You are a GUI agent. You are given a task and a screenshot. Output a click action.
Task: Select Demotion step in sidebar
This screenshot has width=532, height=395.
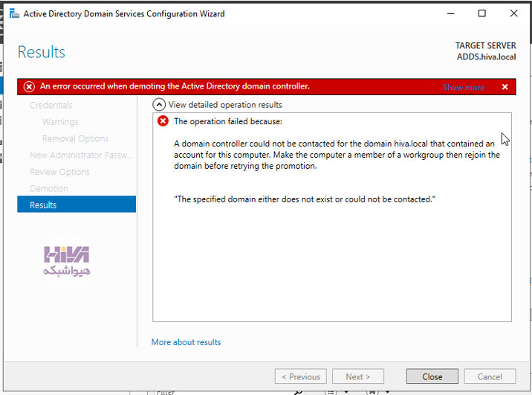point(49,188)
